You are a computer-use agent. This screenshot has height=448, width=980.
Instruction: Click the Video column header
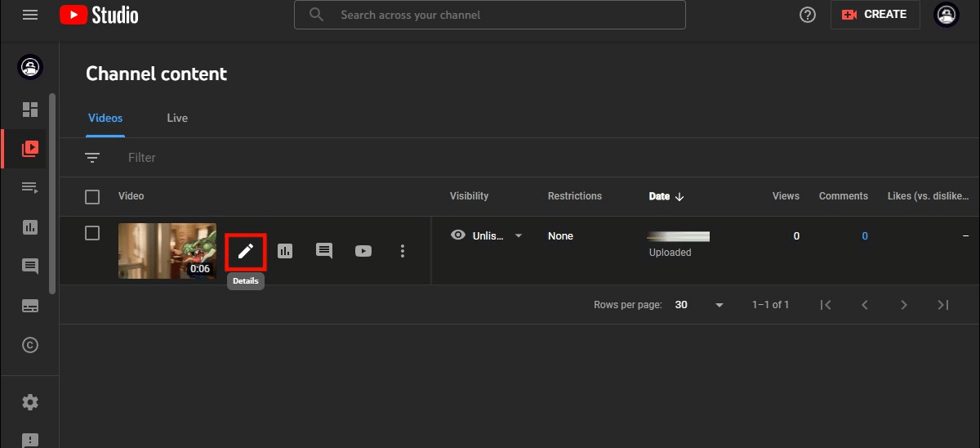tap(131, 196)
